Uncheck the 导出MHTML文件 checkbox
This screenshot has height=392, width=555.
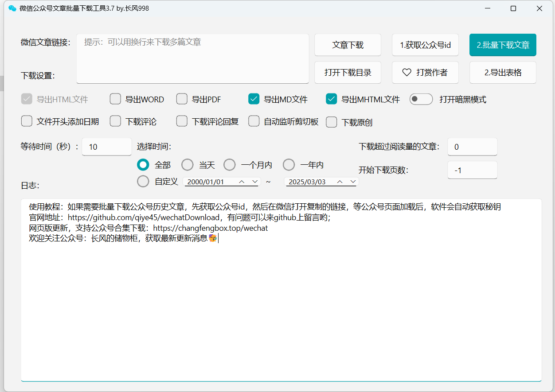pyautogui.click(x=332, y=99)
